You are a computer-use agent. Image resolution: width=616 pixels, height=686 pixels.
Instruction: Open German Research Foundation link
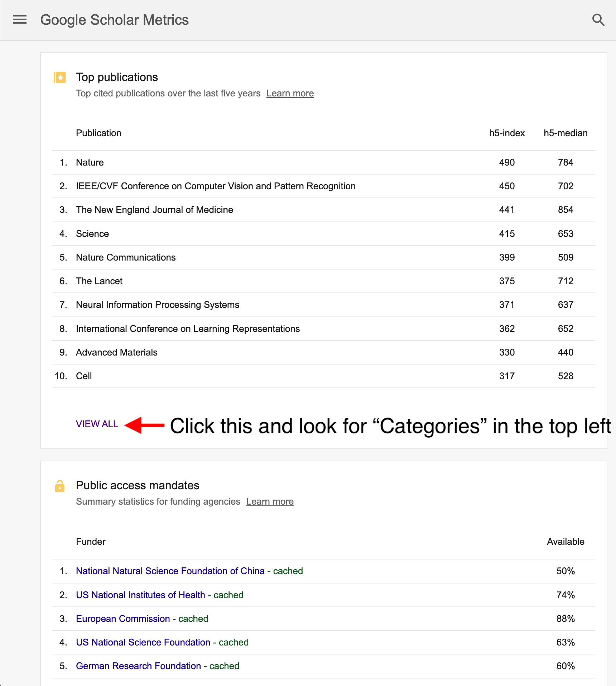(138, 666)
